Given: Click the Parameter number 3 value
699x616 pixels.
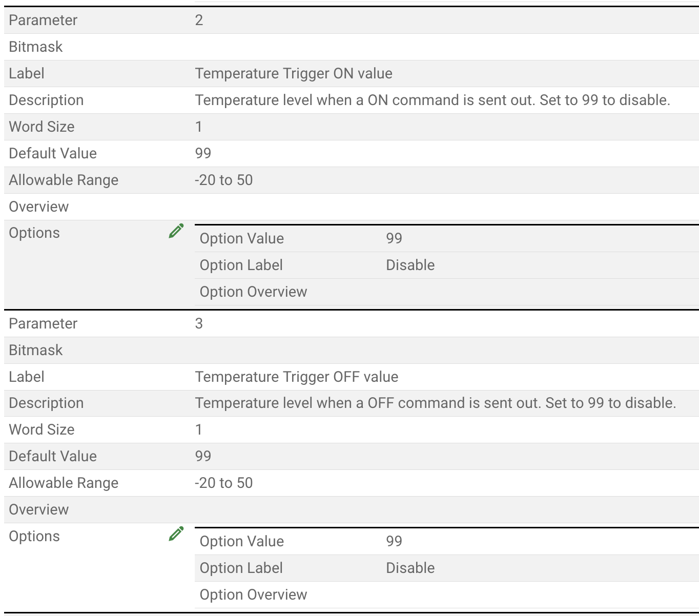Looking at the screenshot, I should [199, 323].
